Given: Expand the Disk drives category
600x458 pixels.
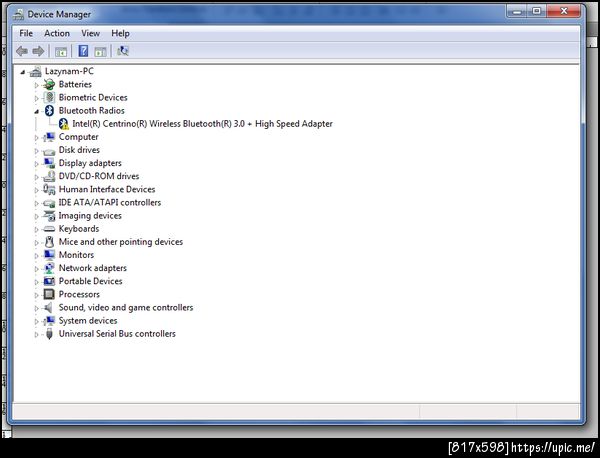Looking at the screenshot, I should click(36, 151).
